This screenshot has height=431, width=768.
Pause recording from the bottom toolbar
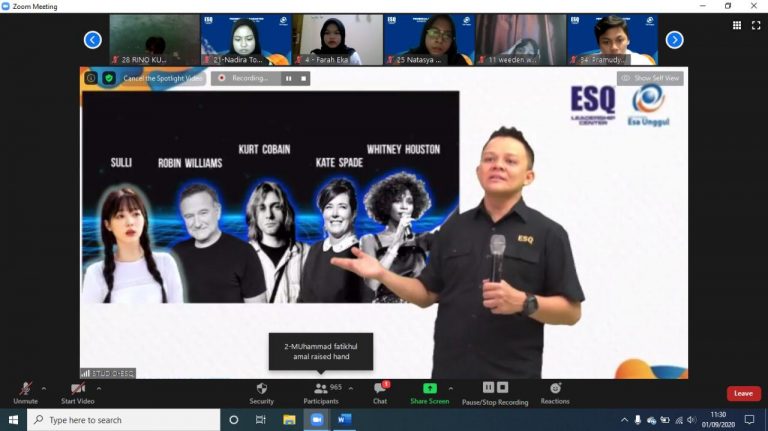488,388
